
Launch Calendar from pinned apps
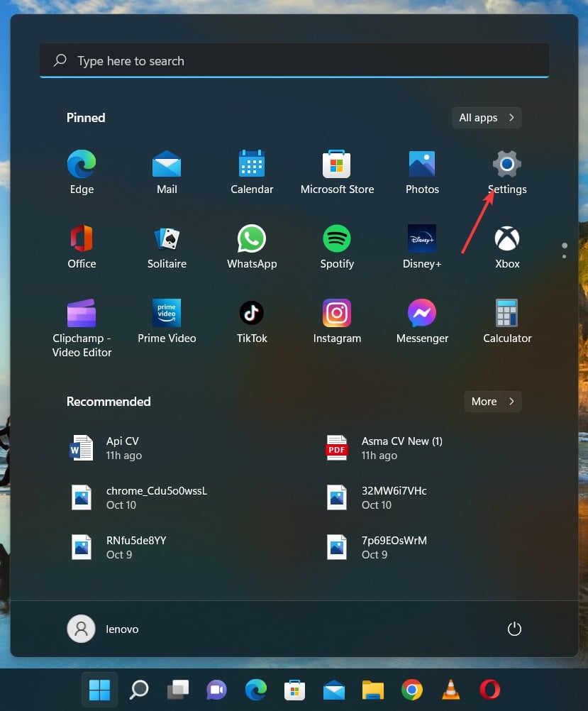click(x=252, y=172)
